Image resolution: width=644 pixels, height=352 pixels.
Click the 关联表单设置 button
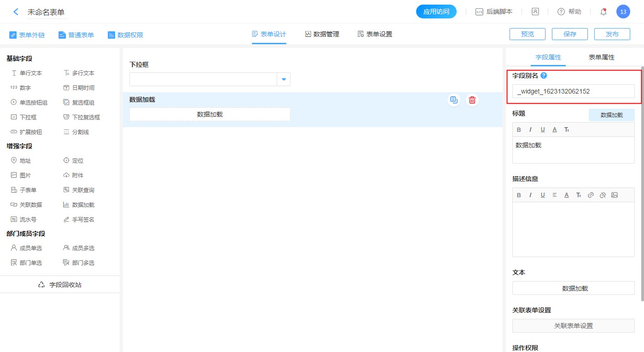(x=573, y=326)
